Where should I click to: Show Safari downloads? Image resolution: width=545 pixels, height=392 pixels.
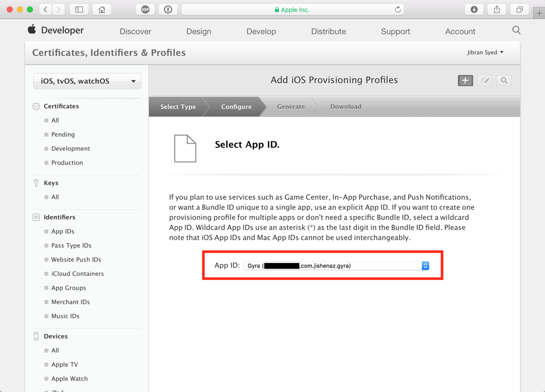click(474, 10)
